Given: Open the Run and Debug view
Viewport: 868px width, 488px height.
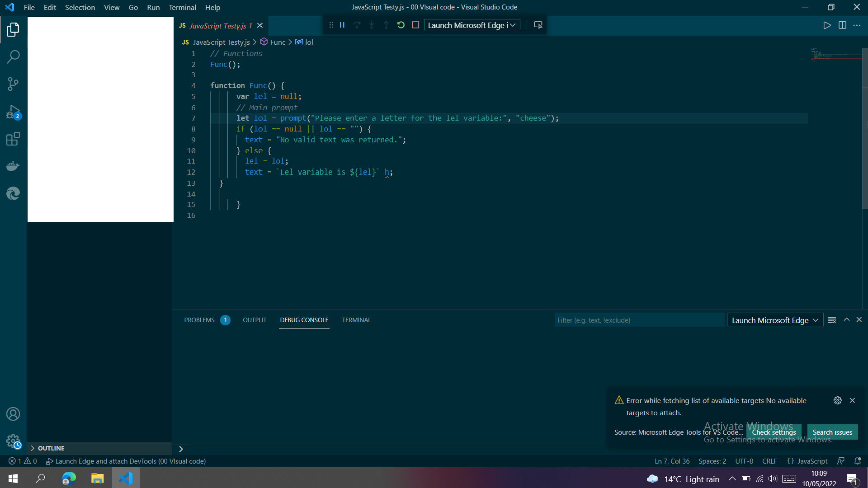Looking at the screenshot, I should pos(13,112).
